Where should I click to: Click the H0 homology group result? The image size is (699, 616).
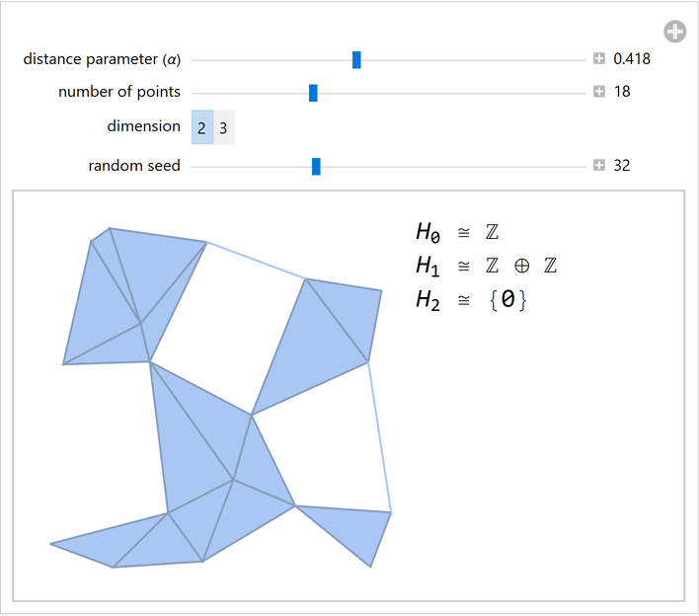tap(457, 233)
